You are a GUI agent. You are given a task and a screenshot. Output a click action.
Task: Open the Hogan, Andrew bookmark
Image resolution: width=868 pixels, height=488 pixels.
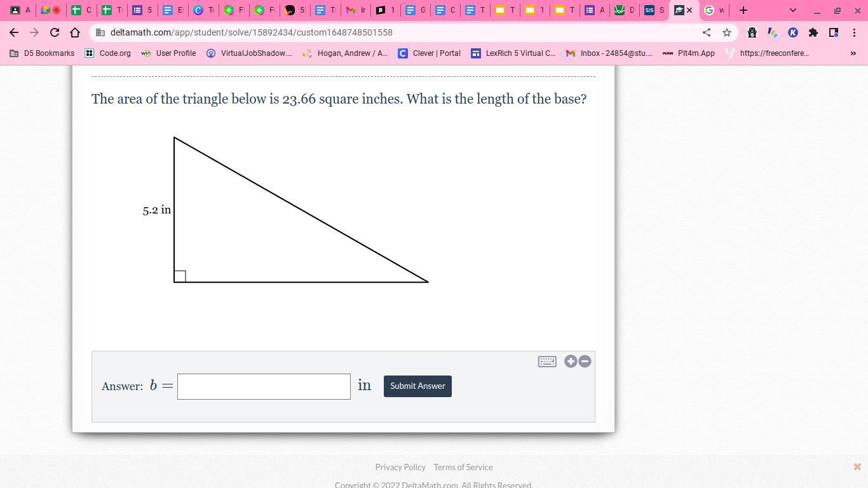345,53
